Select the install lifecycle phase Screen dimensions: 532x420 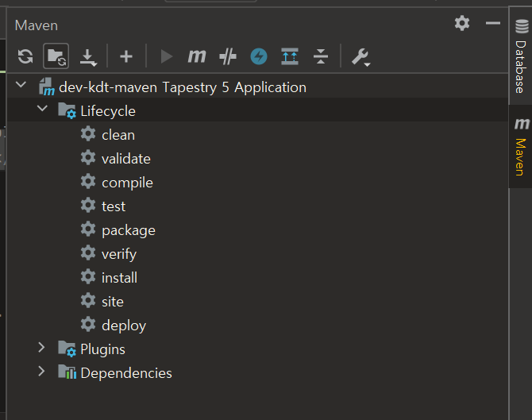[119, 278]
